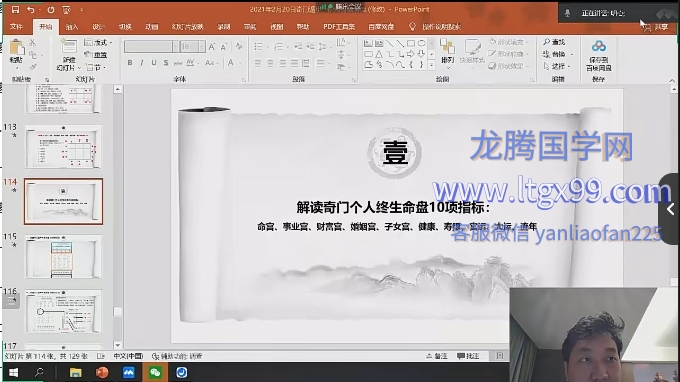Open the font name dropdown
Screen dimensions: 680x382
pyautogui.click(x=175, y=46)
